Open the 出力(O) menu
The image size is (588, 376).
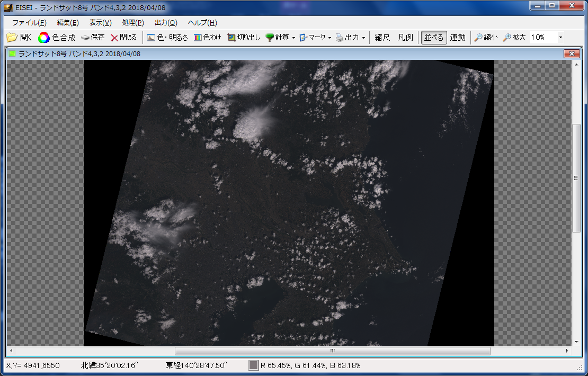[x=166, y=22]
